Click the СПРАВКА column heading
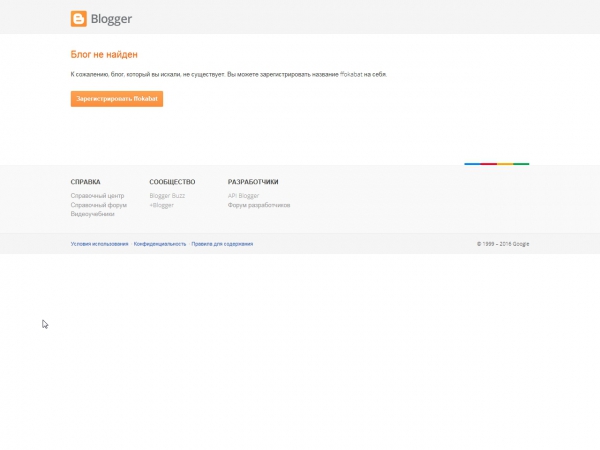This screenshot has height=450, width=600. [85, 182]
